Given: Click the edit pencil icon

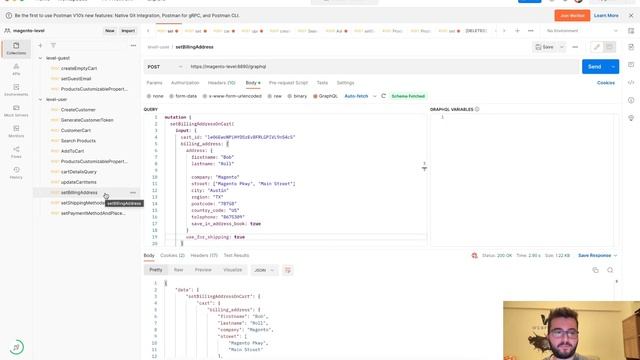Looking at the screenshot, I should pos(597,47).
